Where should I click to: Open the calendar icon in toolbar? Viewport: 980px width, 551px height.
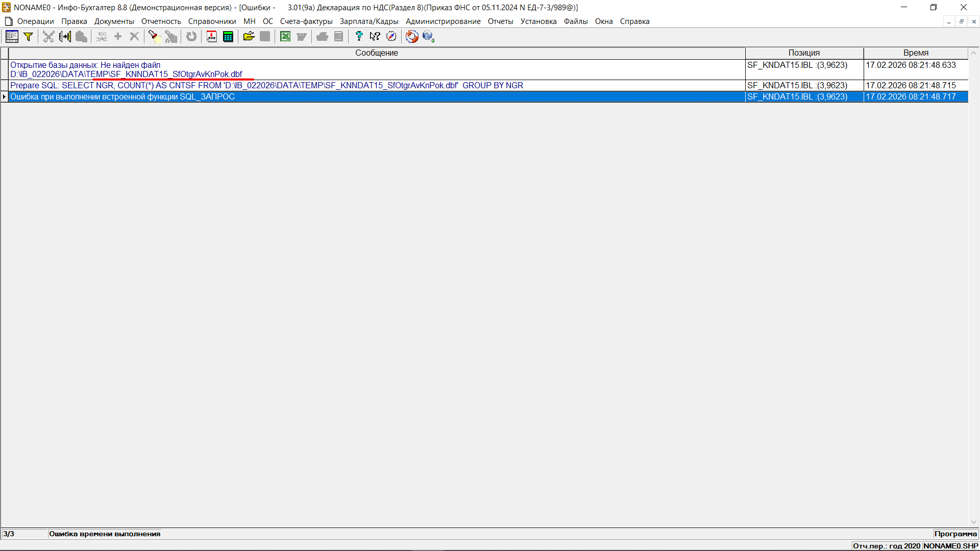tap(212, 36)
